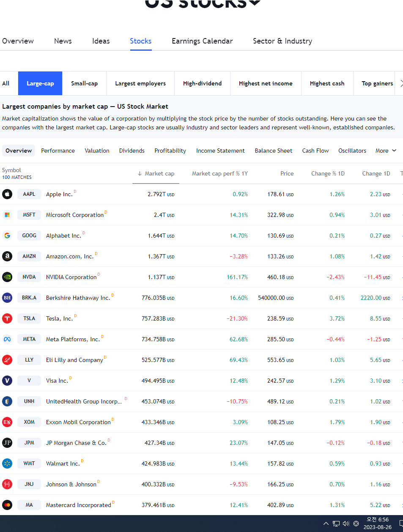Click the NVIDIA logo icon
403x532 pixels.
(7, 277)
